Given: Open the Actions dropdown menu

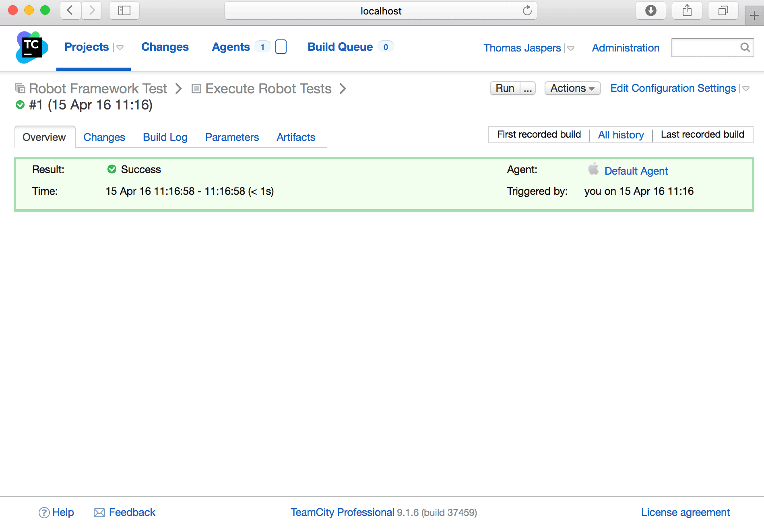Looking at the screenshot, I should click(572, 88).
